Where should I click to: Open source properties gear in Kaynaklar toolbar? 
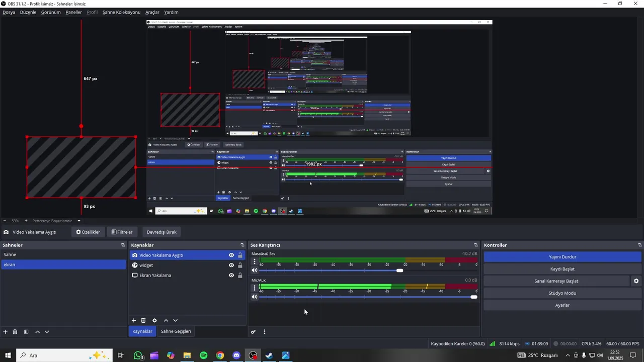tap(154, 320)
